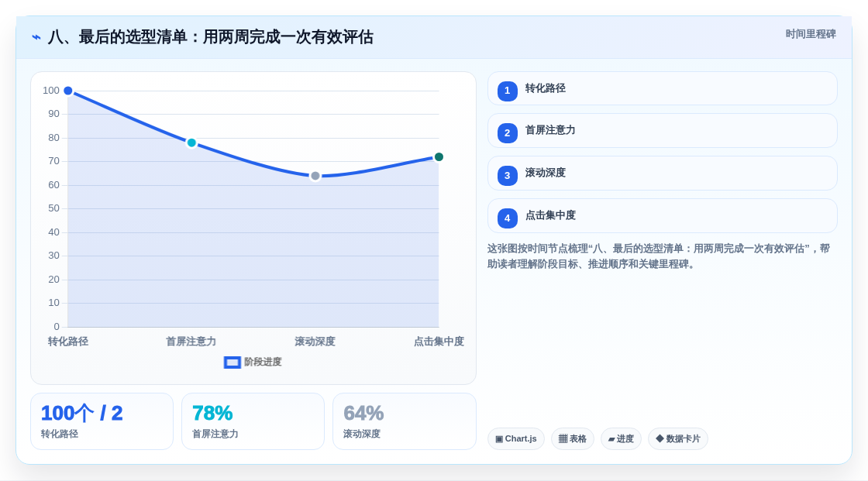This screenshot has height=481, width=868.
Task: Click the y-axis value 50
Action: coord(53,208)
